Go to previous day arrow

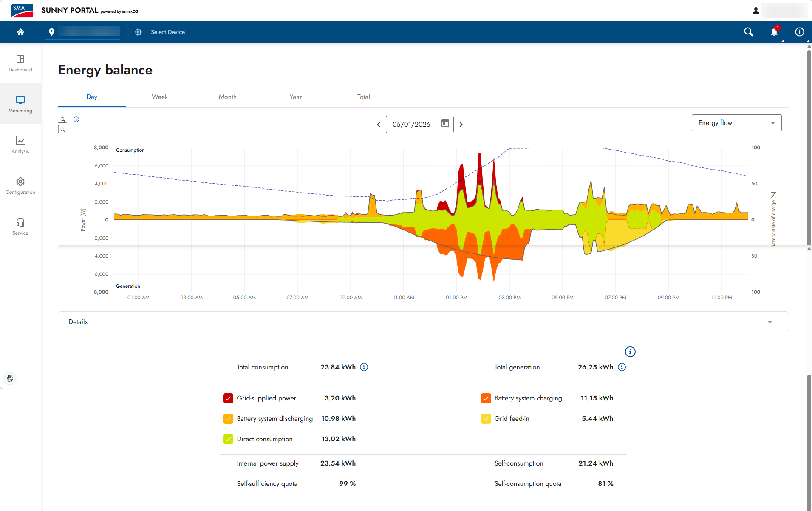click(379, 125)
